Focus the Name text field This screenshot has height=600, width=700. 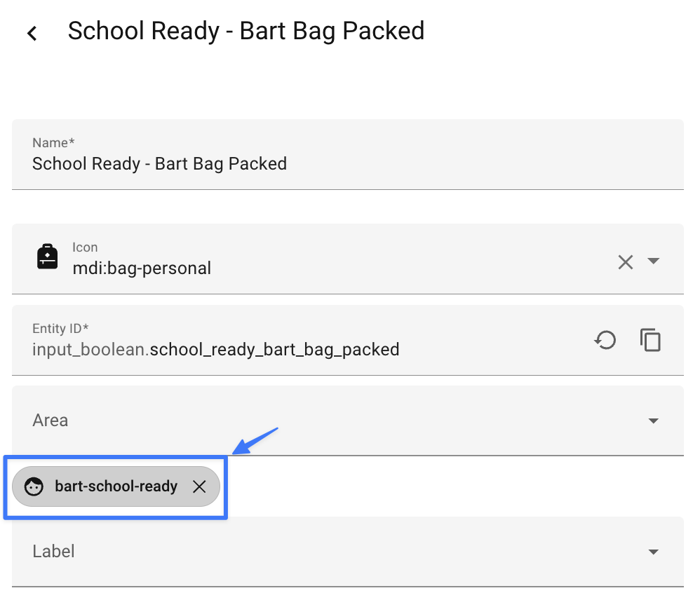point(281,164)
